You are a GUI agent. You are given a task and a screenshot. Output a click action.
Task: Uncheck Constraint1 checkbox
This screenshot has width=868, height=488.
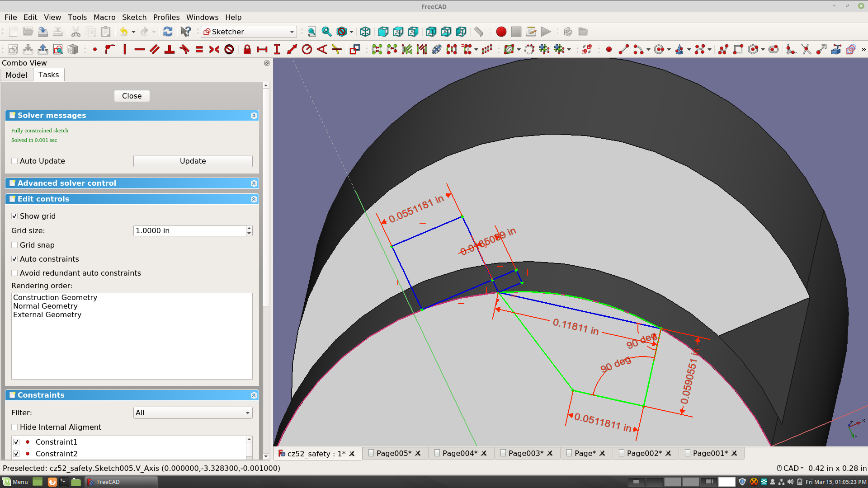pos(16,442)
